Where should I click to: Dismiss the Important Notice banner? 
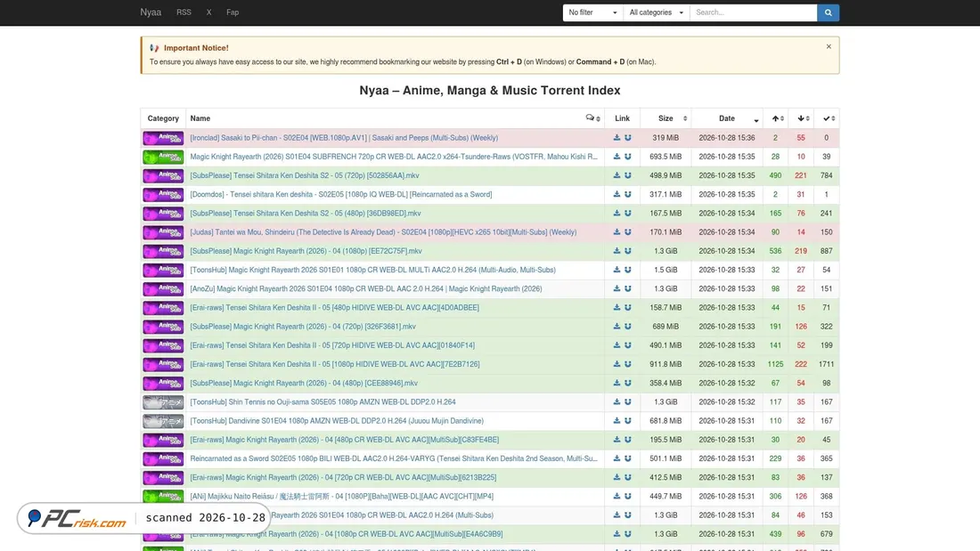[829, 46]
